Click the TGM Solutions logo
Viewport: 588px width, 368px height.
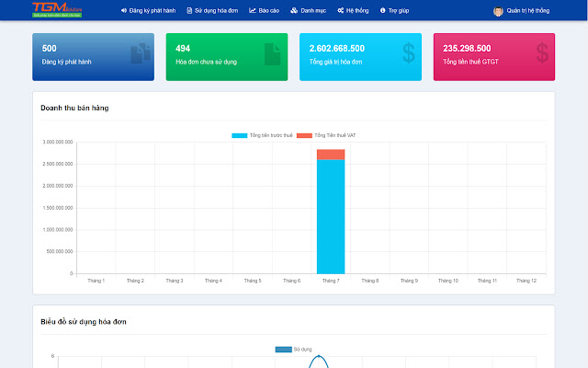tap(57, 10)
